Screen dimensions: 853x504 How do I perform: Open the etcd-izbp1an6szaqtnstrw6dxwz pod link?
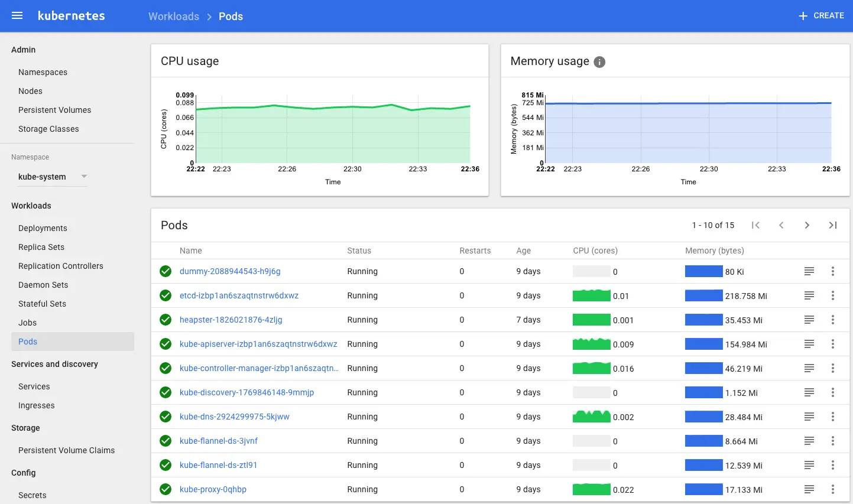point(239,295)
